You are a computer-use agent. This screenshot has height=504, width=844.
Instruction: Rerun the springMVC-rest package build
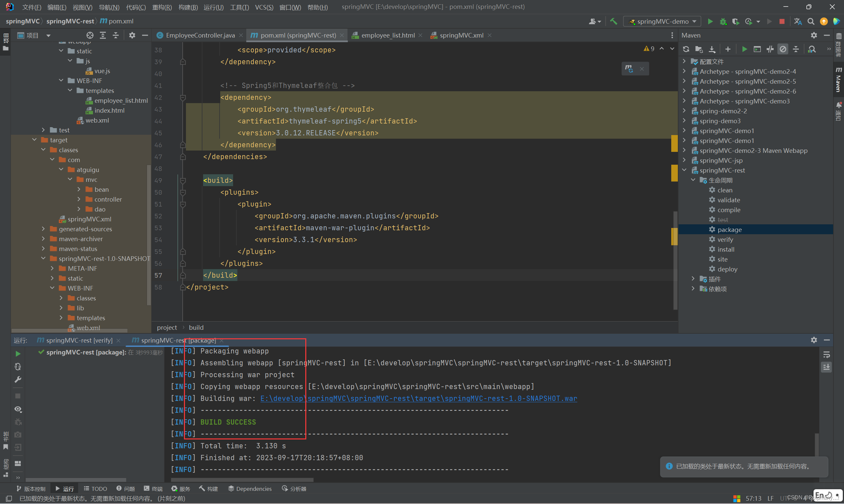[18, 354]
